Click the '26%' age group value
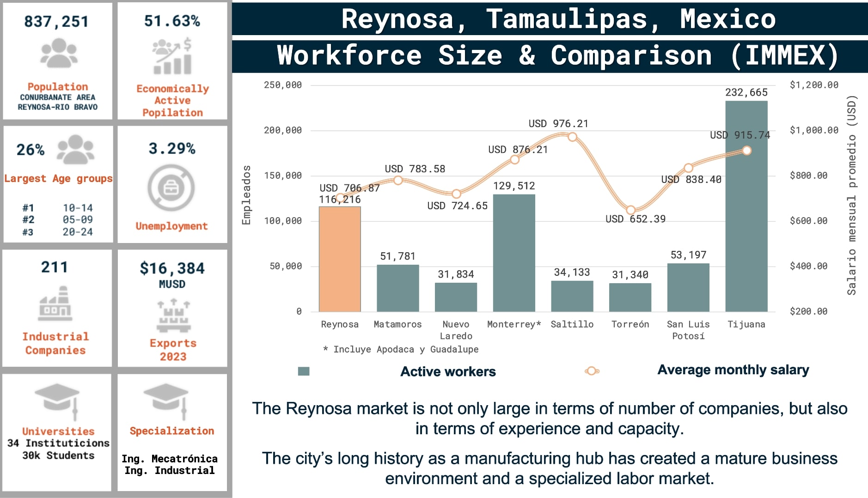868x498 pixels. 31,150
